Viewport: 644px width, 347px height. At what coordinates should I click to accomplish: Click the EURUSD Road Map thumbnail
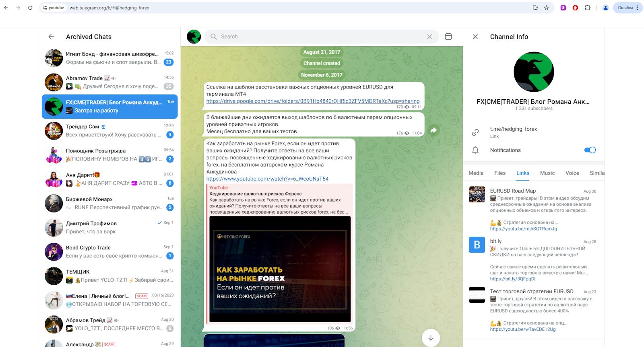coord(477,194)
